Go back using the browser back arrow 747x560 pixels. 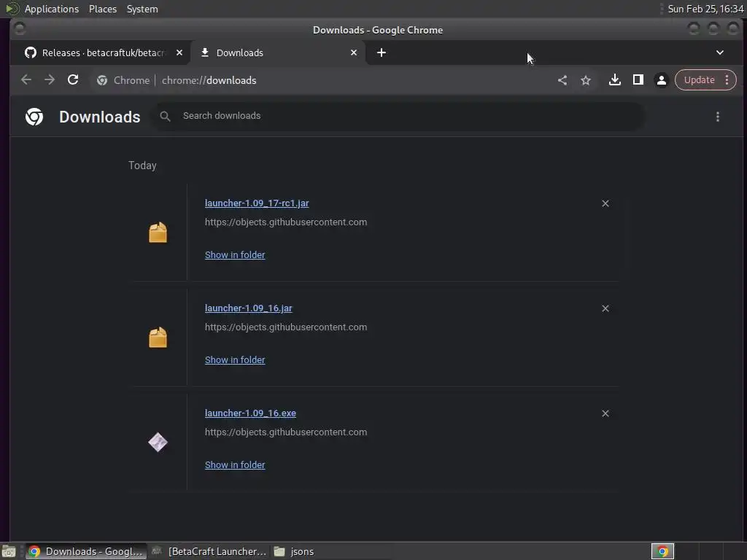(x=26, y=80)
